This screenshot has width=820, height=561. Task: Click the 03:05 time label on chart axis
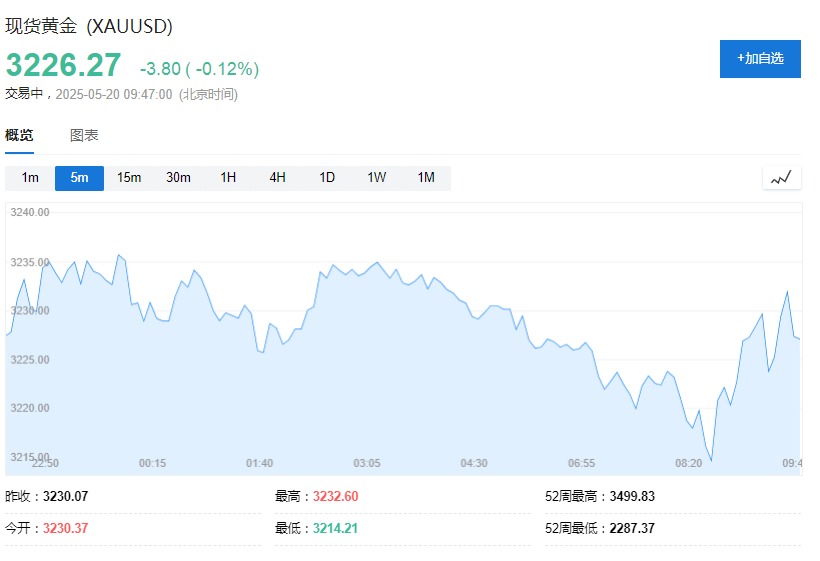pyautogui.click(x=367, y=463)
